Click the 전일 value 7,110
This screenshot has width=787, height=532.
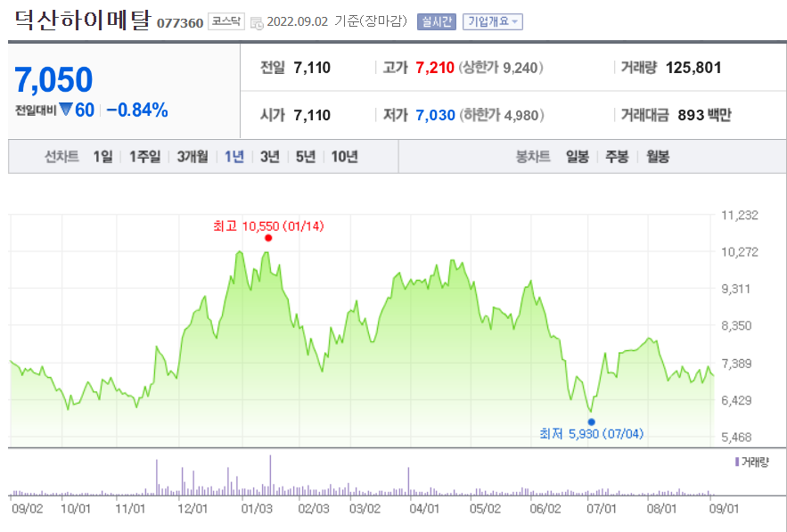pos(312,68)
